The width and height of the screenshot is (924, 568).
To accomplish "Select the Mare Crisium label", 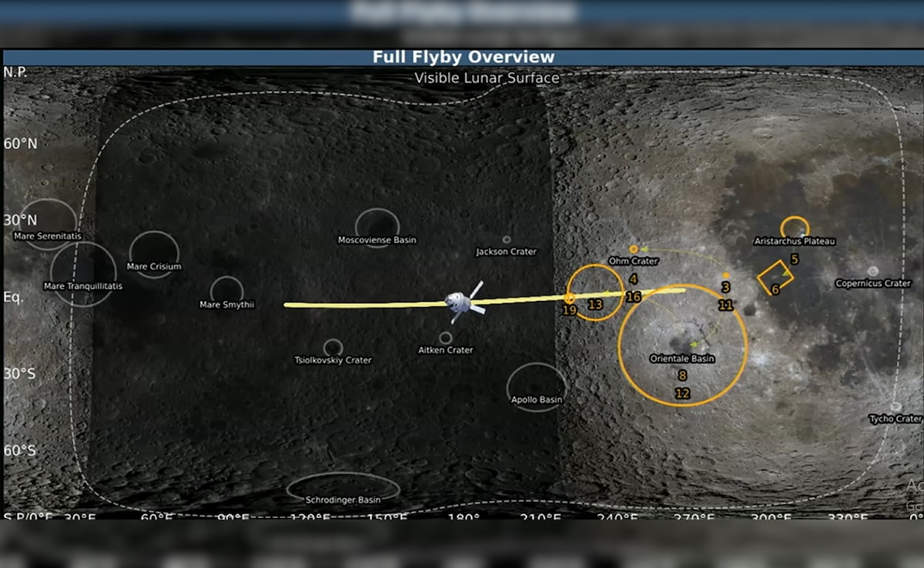I will (154, 267).
